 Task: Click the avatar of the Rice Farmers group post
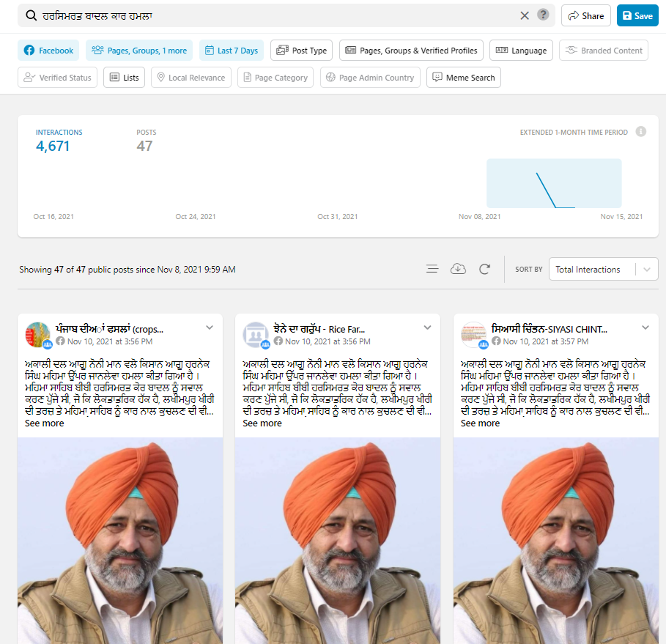coord(256,334)
